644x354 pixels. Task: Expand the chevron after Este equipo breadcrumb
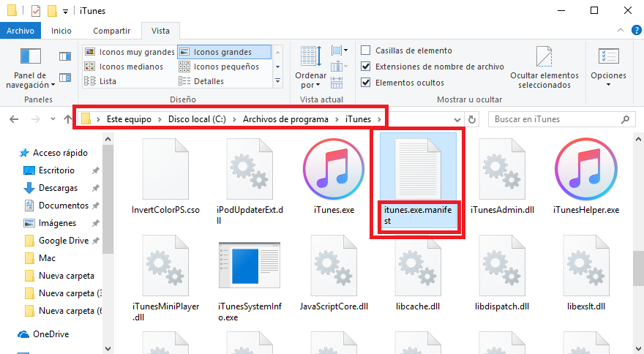pos(160,119)
